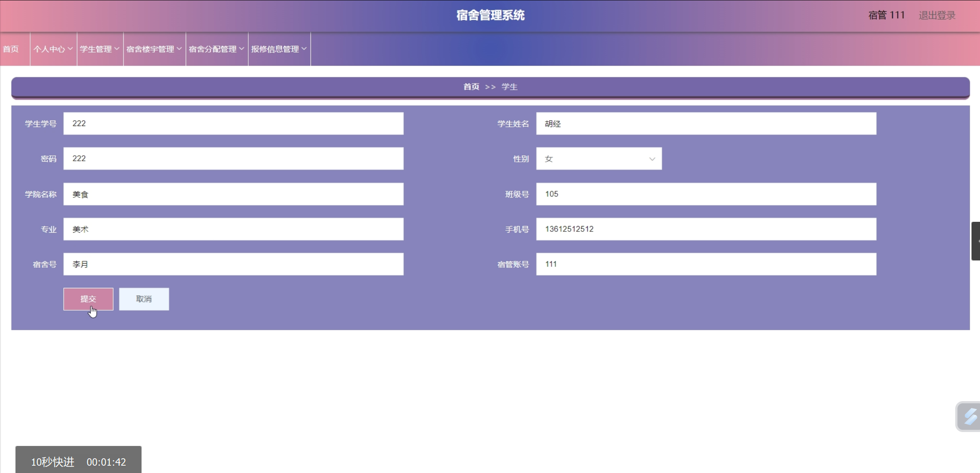Go to the 首页 nav tab

coord(11,49)
